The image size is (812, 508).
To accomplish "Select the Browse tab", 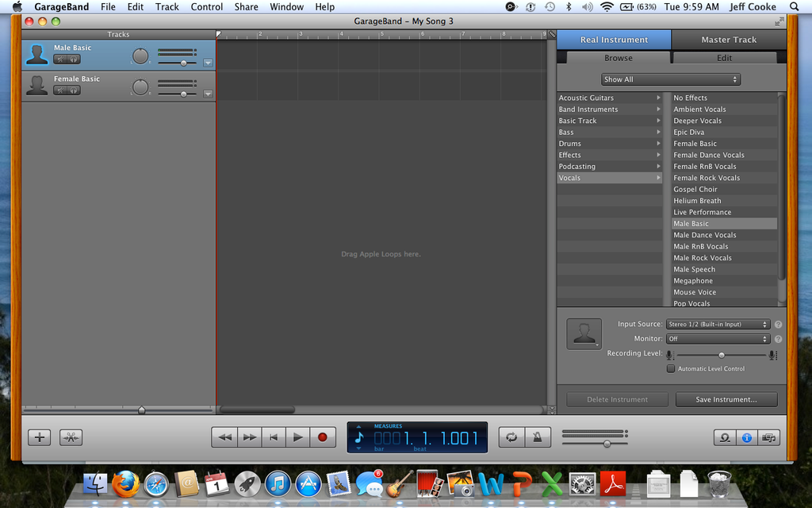I will pyautogui.click(x=619, y=57).
